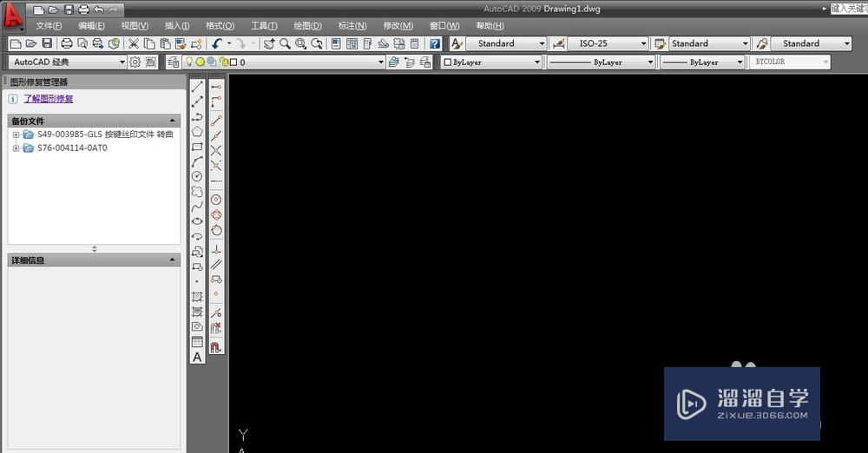Open the ByLayer color control swatch dropdown

pos(491,62)
